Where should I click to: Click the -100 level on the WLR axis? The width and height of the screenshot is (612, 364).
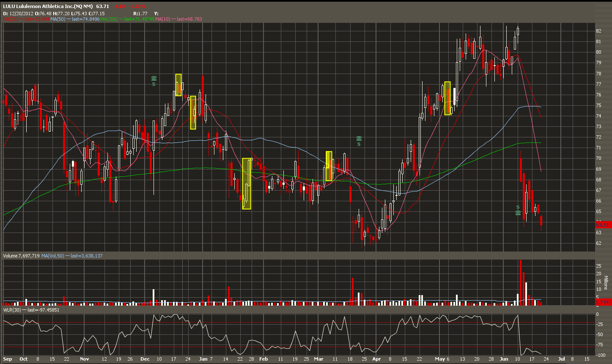[600, 355]
